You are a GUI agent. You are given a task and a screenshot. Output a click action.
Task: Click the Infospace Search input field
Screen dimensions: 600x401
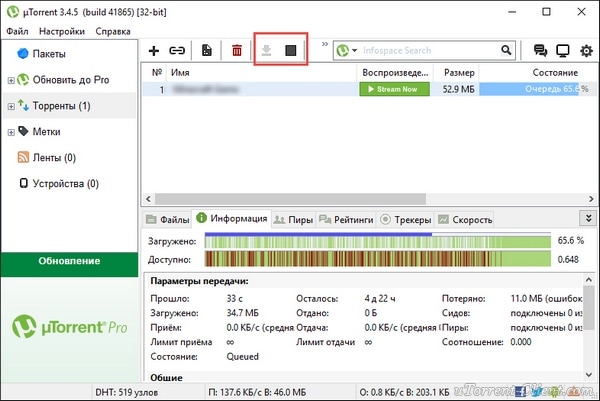[x=429, y=51]
